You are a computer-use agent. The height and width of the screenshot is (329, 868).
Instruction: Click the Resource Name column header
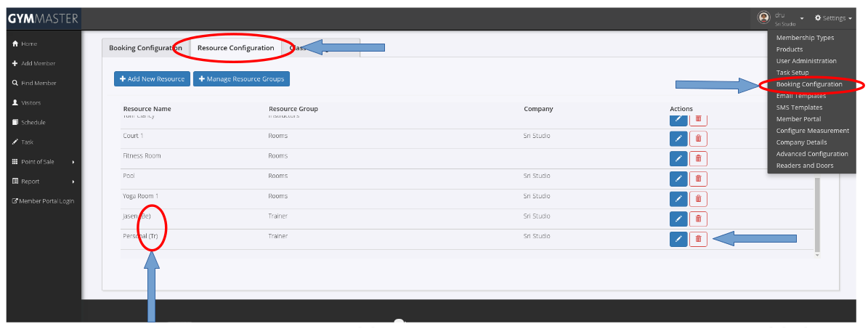tap(147, 109)
